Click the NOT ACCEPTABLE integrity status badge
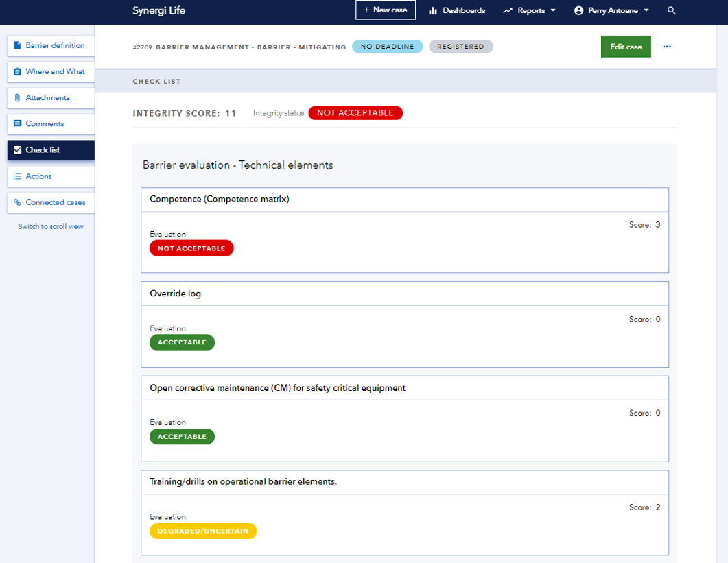This screenshot has width=728, height=563. pyautogui.click(x=355, y=112)
